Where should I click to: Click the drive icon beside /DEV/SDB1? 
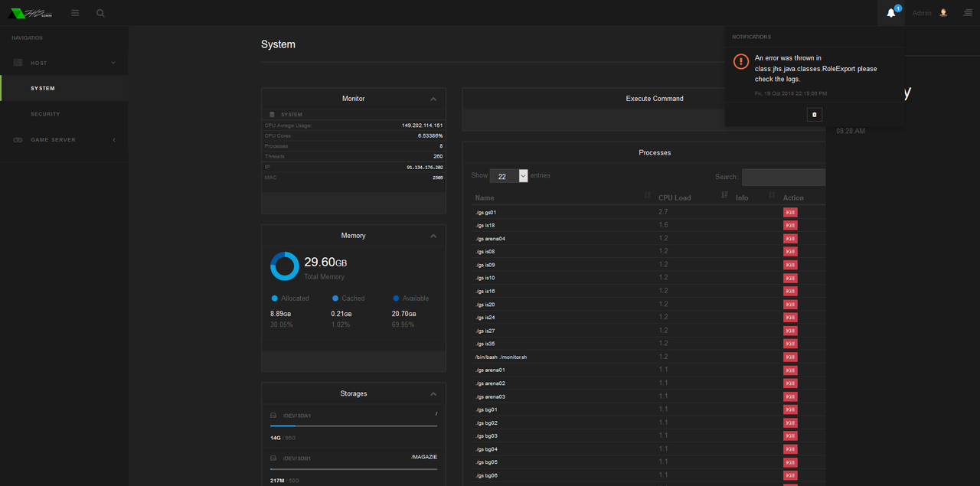[273, 458]
